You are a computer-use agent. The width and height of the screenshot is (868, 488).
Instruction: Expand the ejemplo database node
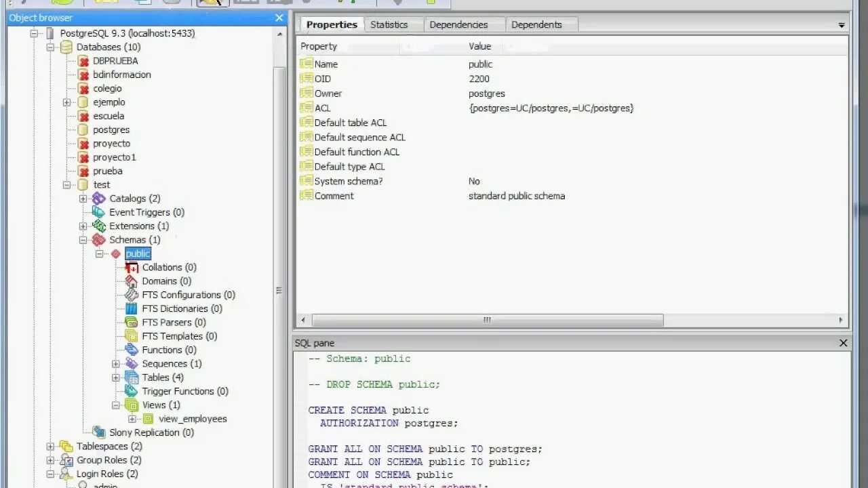coord(66,102)
